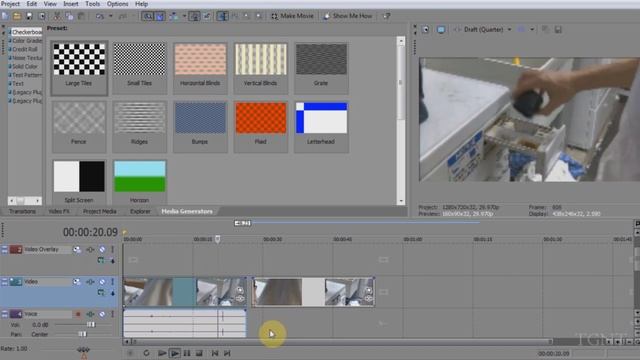Viewport: 640px width, 360px height.
Task: Save the project using the floppy icon
Action: [29, 16]
